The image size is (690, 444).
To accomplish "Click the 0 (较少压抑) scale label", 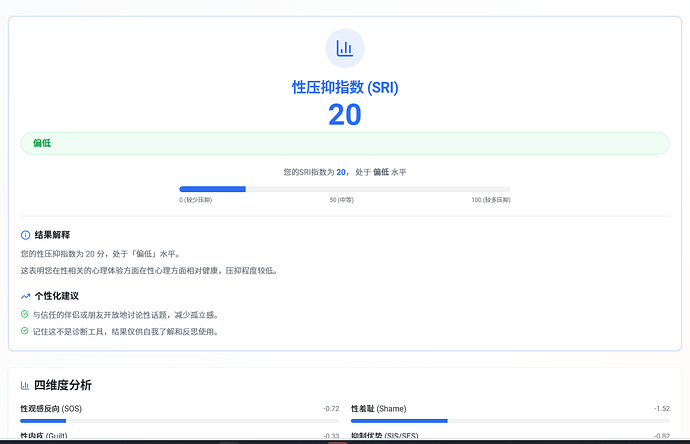I will pos(196,200).
